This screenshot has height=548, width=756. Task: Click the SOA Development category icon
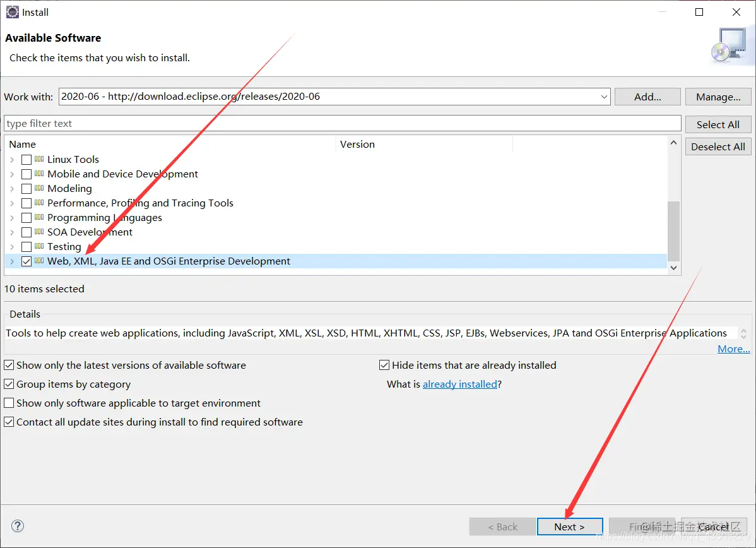(39, 232)
